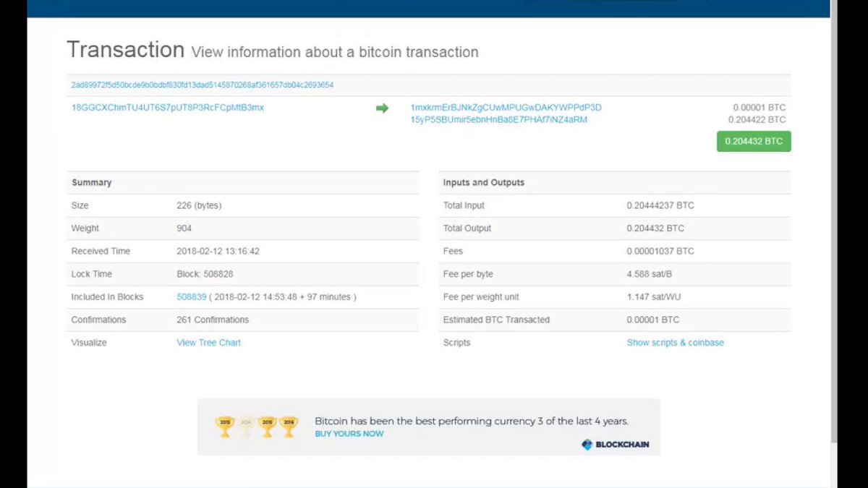
Task: Click the Inputs and Outputs section header
Action: coord(483,182)
